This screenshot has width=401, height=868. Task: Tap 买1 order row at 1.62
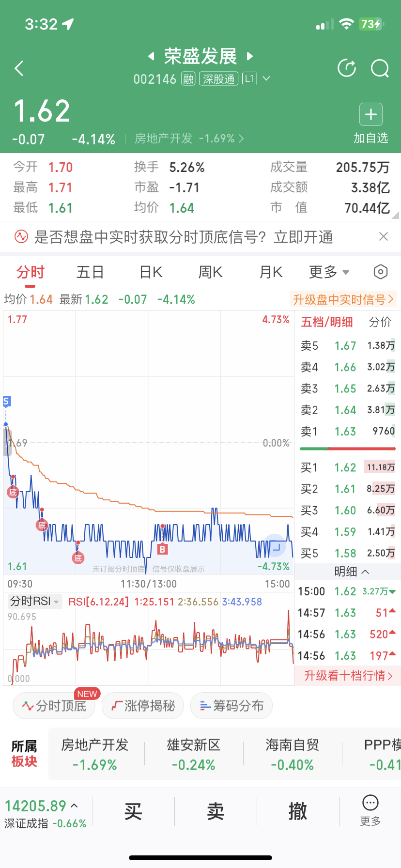point(348,467)
